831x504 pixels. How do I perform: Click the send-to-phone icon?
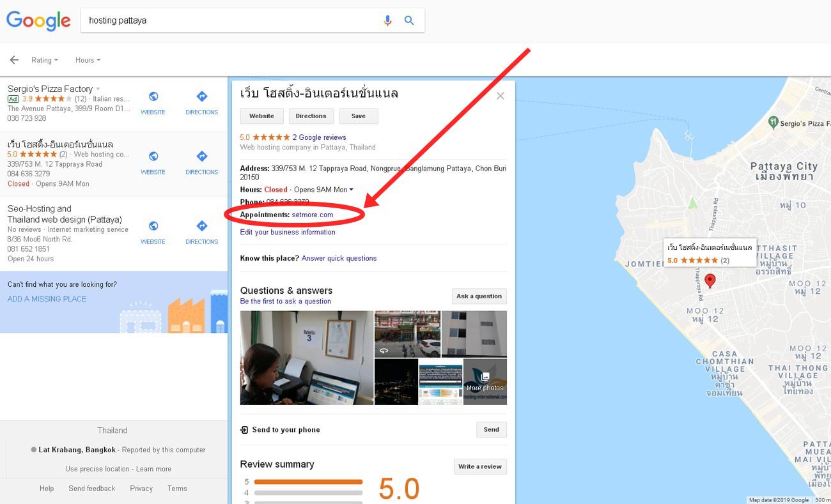[x=244, y=430]
